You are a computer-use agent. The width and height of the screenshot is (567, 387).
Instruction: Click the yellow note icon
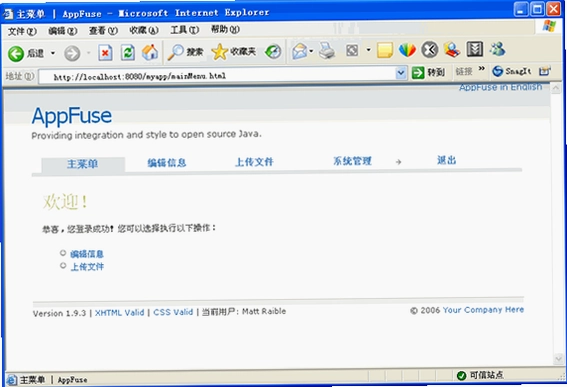point(385,50)
